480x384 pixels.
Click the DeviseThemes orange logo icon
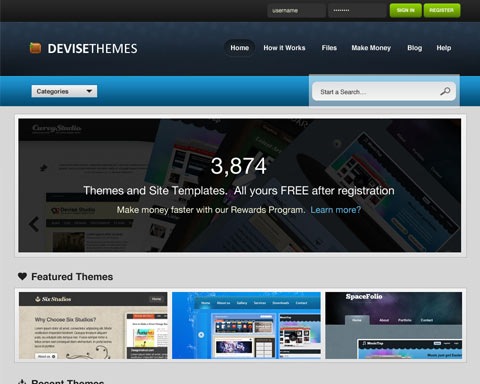[x=35, y=48]
